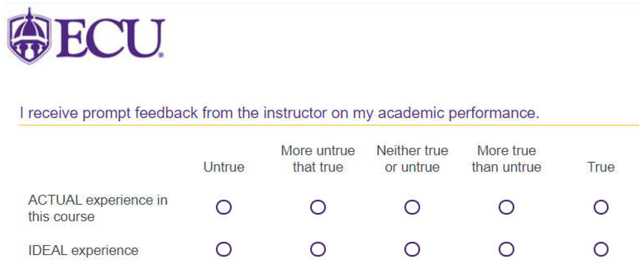The width and height of the screenshot is (644, 264).
Task: Click the 'True' column header
Action: (601, 167)
